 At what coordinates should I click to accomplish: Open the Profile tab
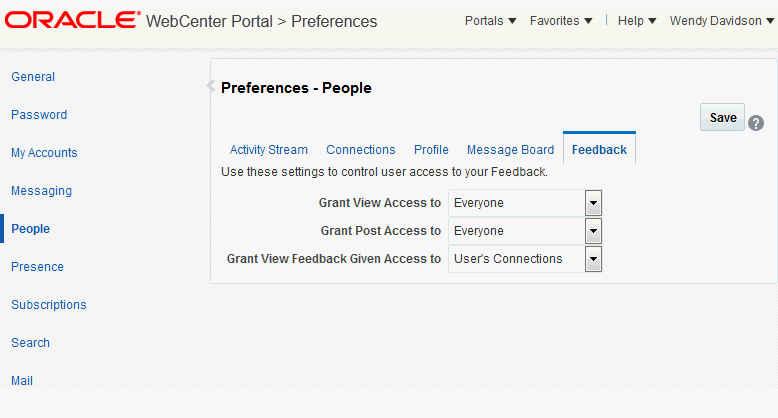pyautogui.click(x=431, y=150)
